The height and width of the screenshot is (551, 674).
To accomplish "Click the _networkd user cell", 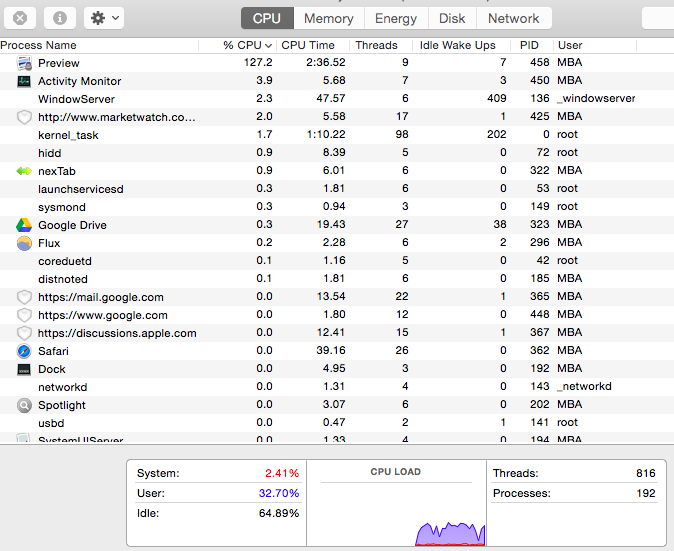I will point(584,386).
